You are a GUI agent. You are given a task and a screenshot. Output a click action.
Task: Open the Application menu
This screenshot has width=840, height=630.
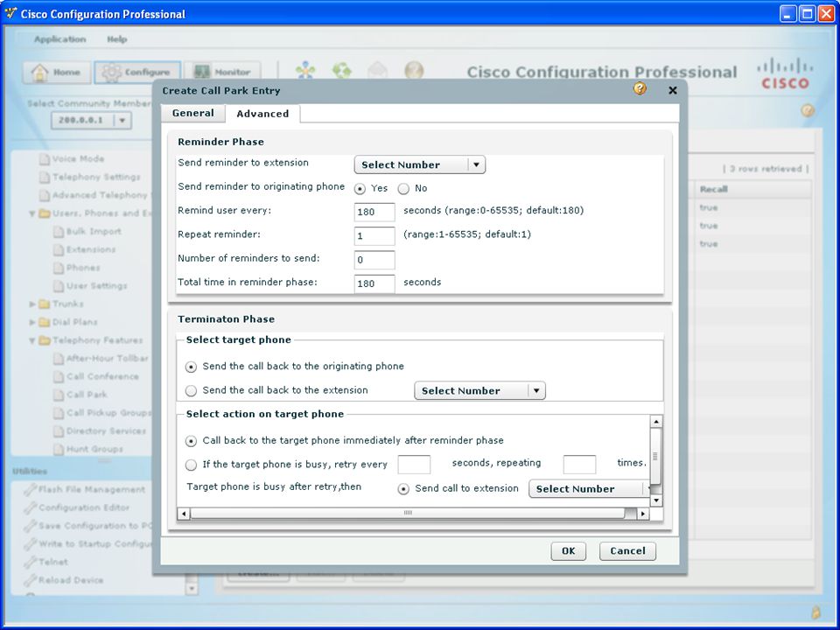(x=60, y=39)
